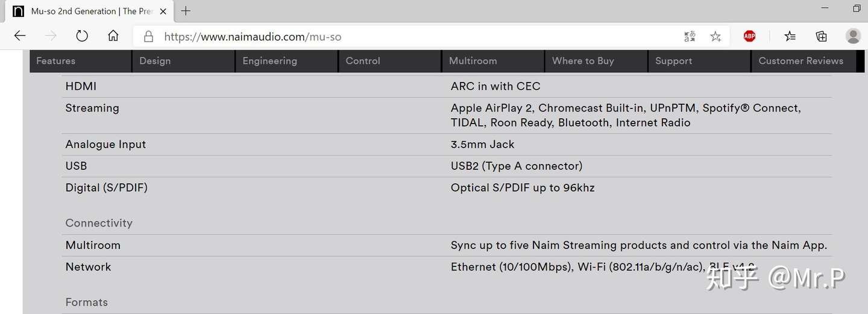View site security lock info
This screenshot has height=314, width=868.
[x=148, y=37]
